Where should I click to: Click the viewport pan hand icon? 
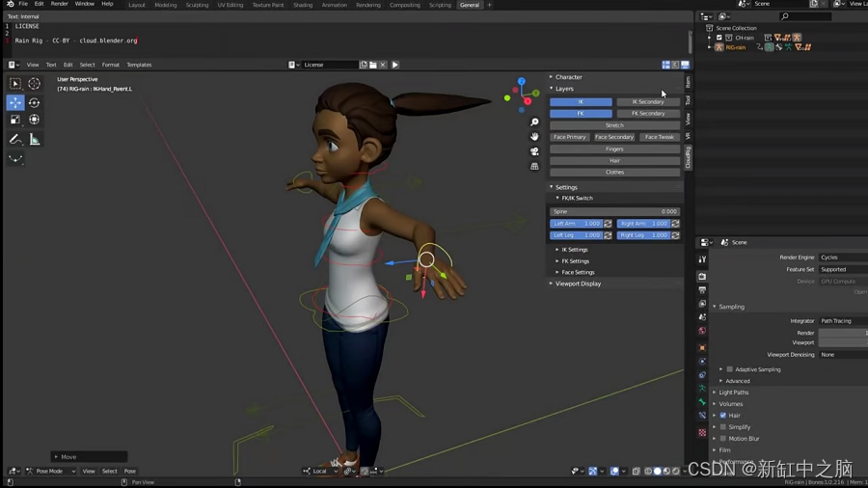point(534,136)
